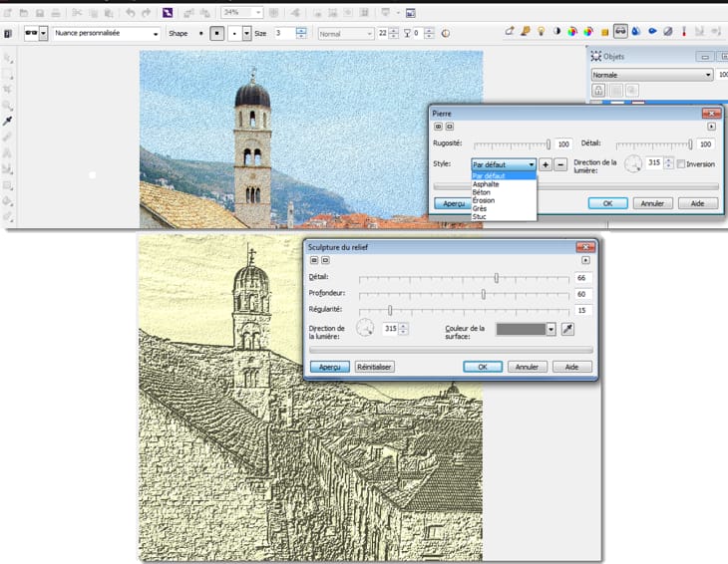728x564 pixels.
Task: Click the eyedropper next to Couleur de la surface
Action: pyautogui.click(x=567, y=329)
